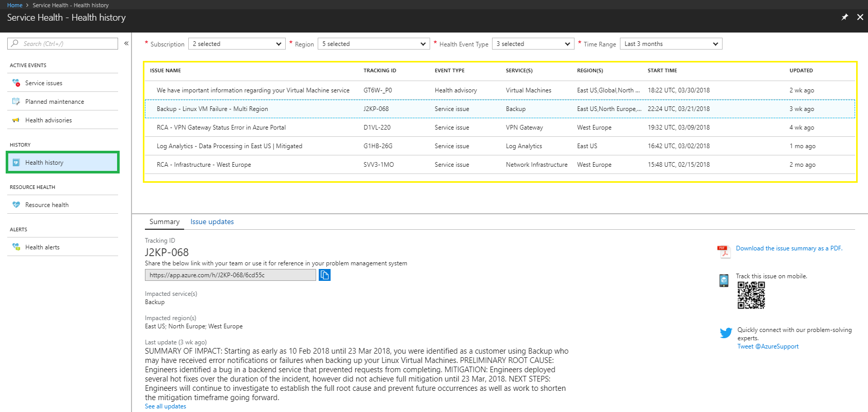
Task: Collapse the left navigation pane
Action: click(126, 43)
